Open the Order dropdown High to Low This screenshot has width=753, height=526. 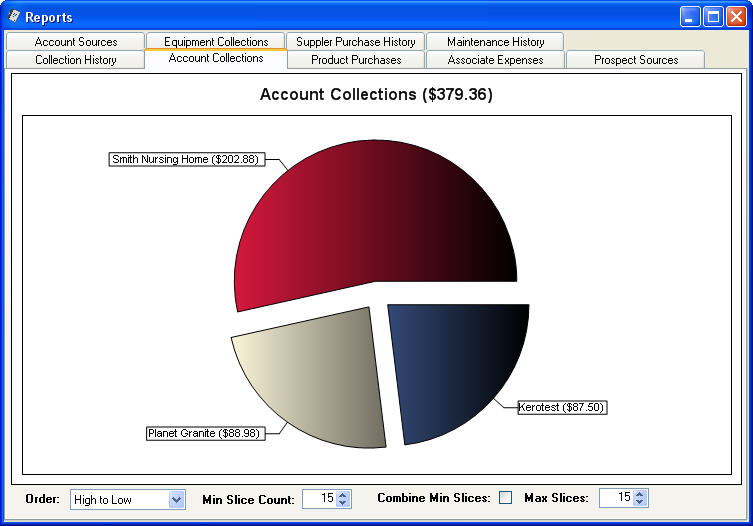128,500
